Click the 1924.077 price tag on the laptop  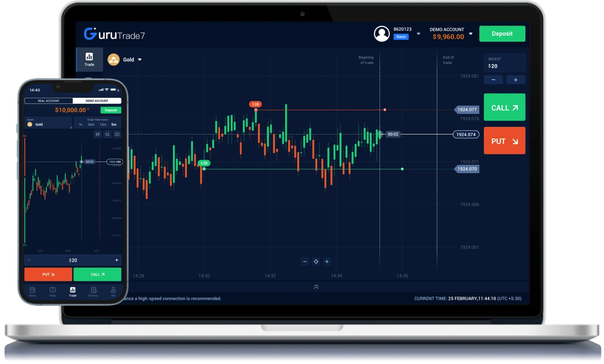pyautogui.click(x=467, y=110)
